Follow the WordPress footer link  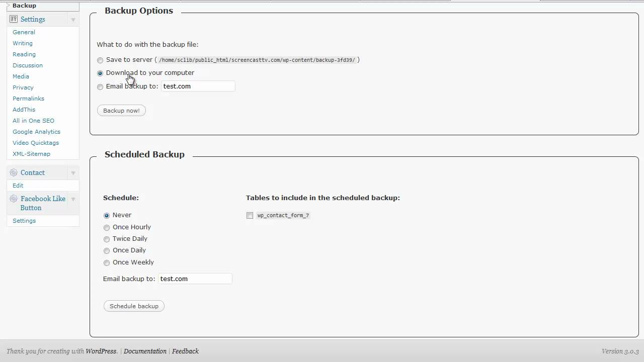[x=101, y=351]
